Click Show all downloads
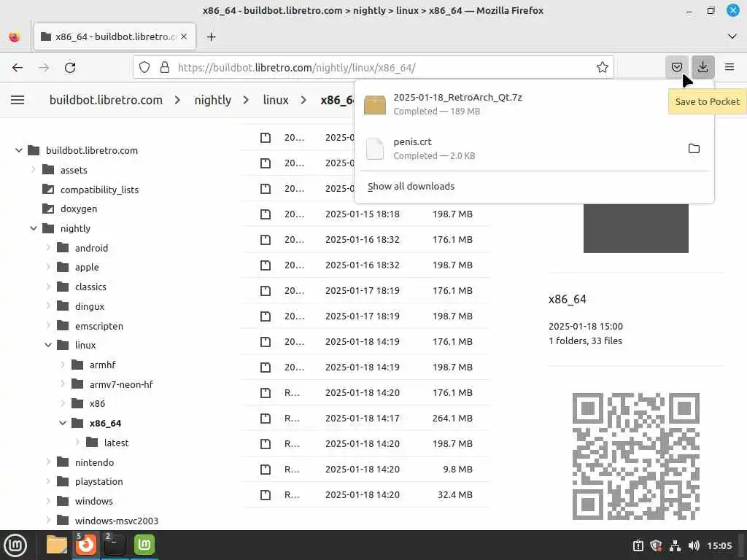This screenshot has height=560, width=747. [411, 186]
